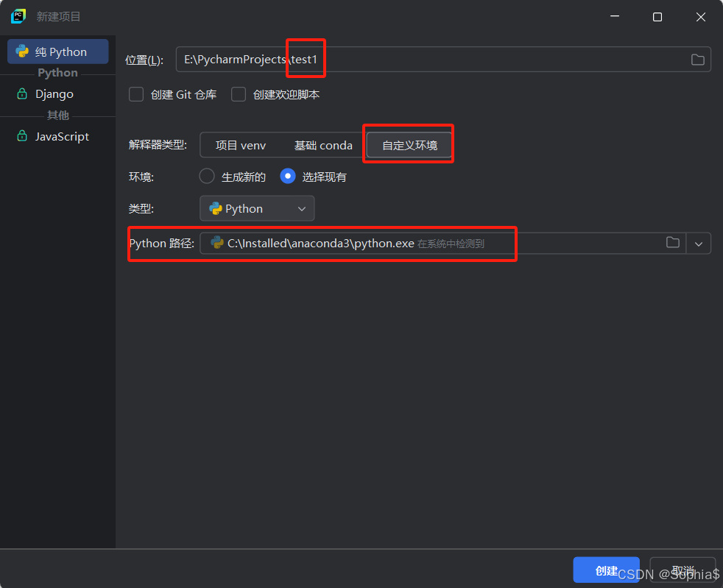This screenshot has height=588, width=723.
Task: Switch to the 基础 conda interpreter tab
Action: (323, 145)
